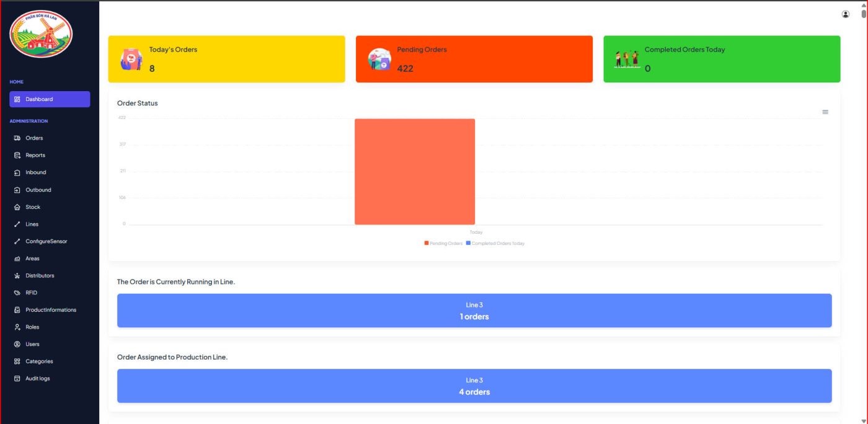Click the Audit logs icon
Viewport: 868px width, 424px height.
click(17, 379)
